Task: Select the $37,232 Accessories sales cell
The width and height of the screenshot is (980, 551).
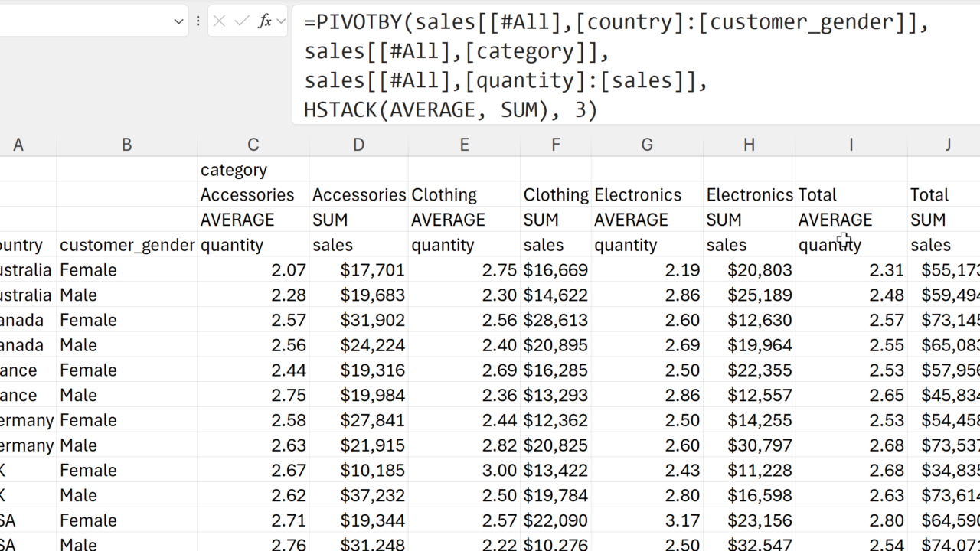Action: pyautogui.click(x=358, y=495)
